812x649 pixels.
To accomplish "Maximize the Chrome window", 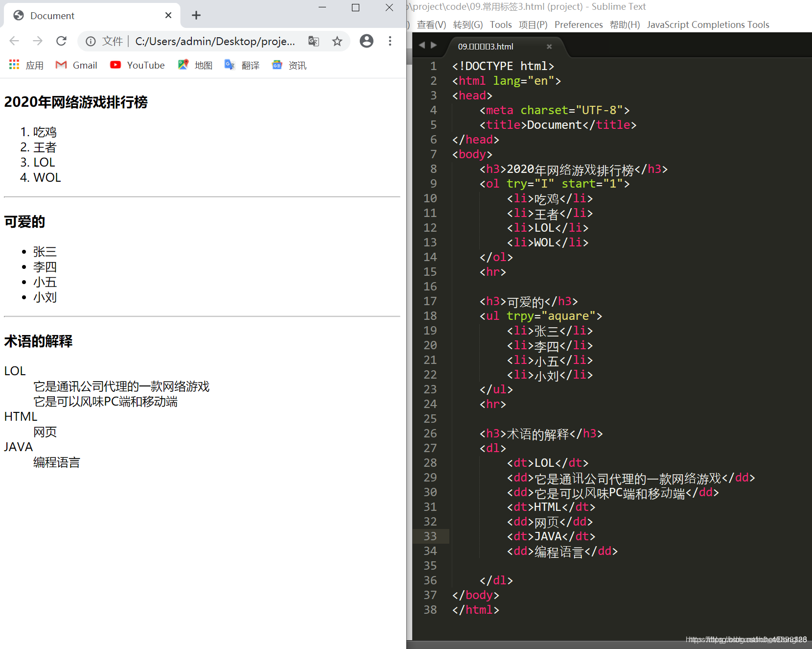I will pos(356,7).
